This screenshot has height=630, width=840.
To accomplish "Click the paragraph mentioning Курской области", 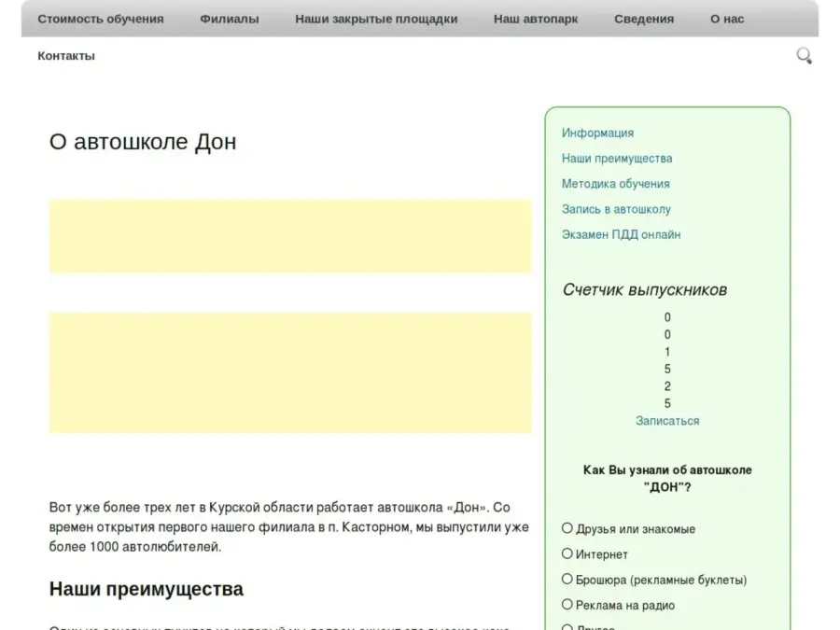I will tap(289, 527).
